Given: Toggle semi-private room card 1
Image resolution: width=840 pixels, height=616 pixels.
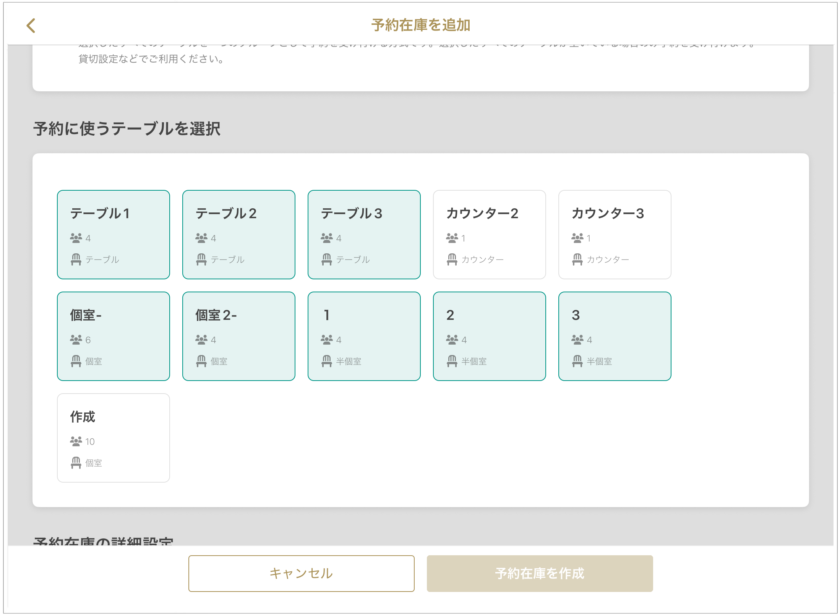Looking at the screenshot, I should 364,336.
